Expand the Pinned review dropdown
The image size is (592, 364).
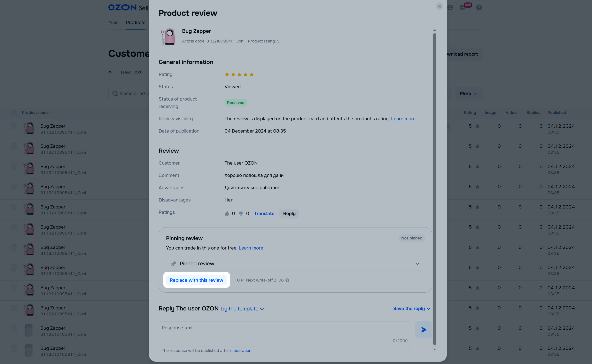295,264
